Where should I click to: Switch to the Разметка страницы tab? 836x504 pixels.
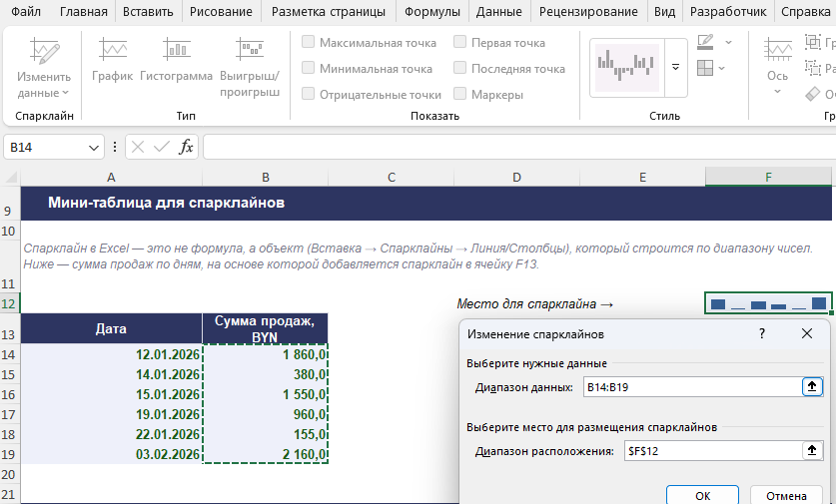click(x=328, y=12)
